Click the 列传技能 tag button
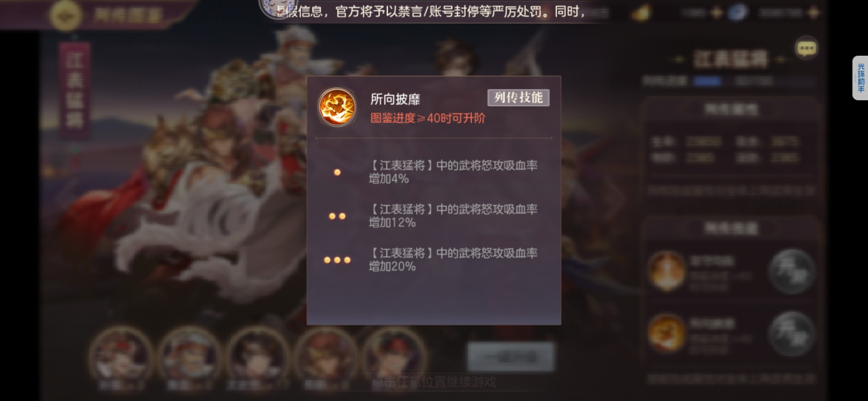This screenshot has height=401, width=868. [518, 98]
